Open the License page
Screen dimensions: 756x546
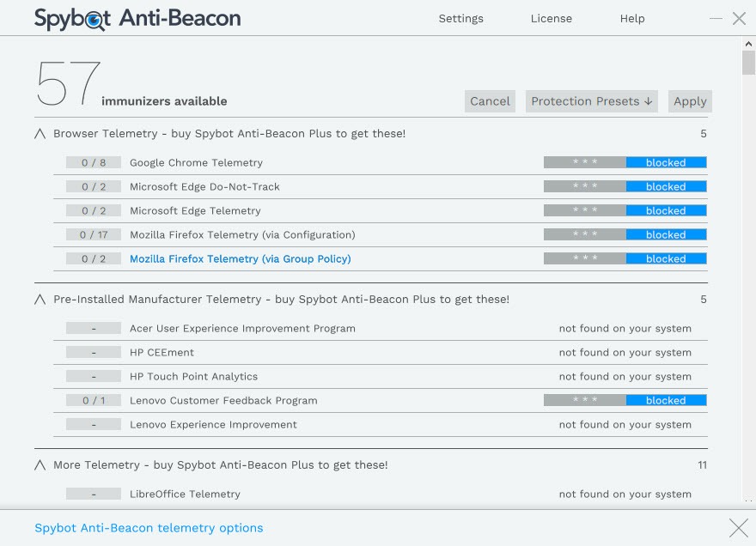tap(551, 18)
